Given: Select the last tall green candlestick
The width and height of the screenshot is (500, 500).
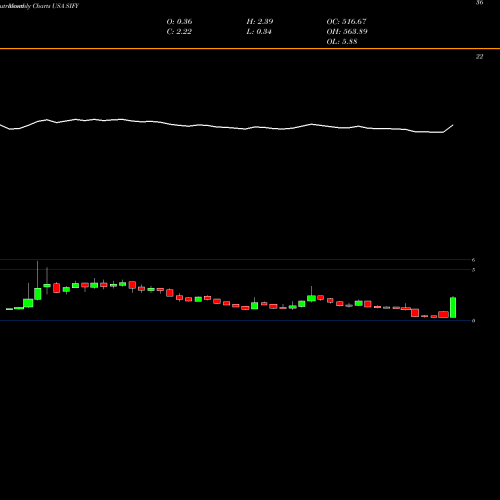Looking at the screenshot, I should pyautogui.click(x=453, y=307).
